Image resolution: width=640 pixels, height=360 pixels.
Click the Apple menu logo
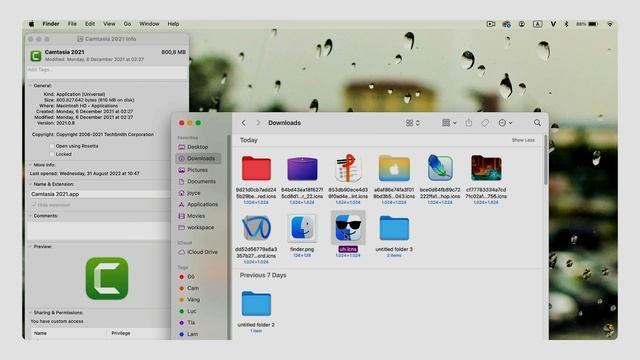pos(31,24)
